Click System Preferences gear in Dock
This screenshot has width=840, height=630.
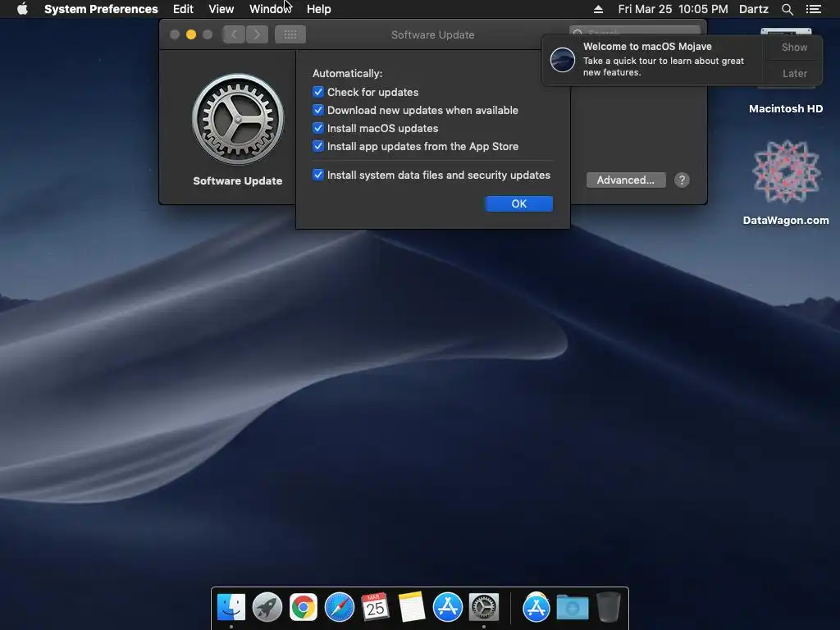pos(484,607)
